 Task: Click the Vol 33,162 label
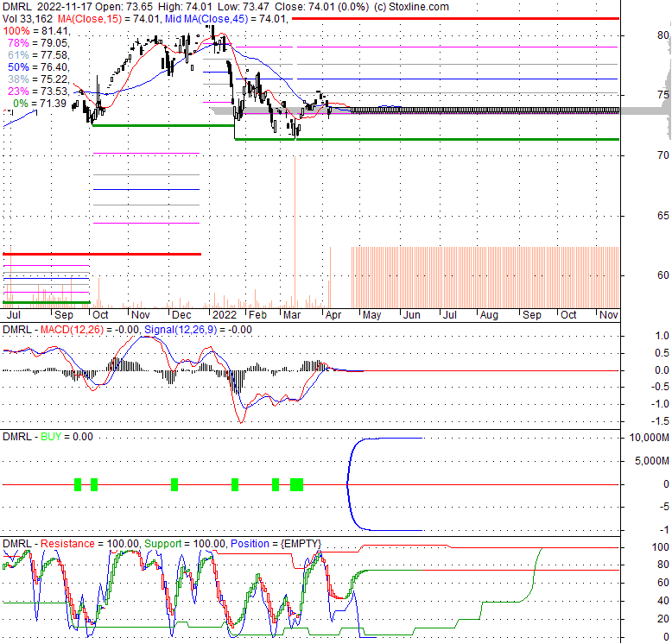pos(28,19)
